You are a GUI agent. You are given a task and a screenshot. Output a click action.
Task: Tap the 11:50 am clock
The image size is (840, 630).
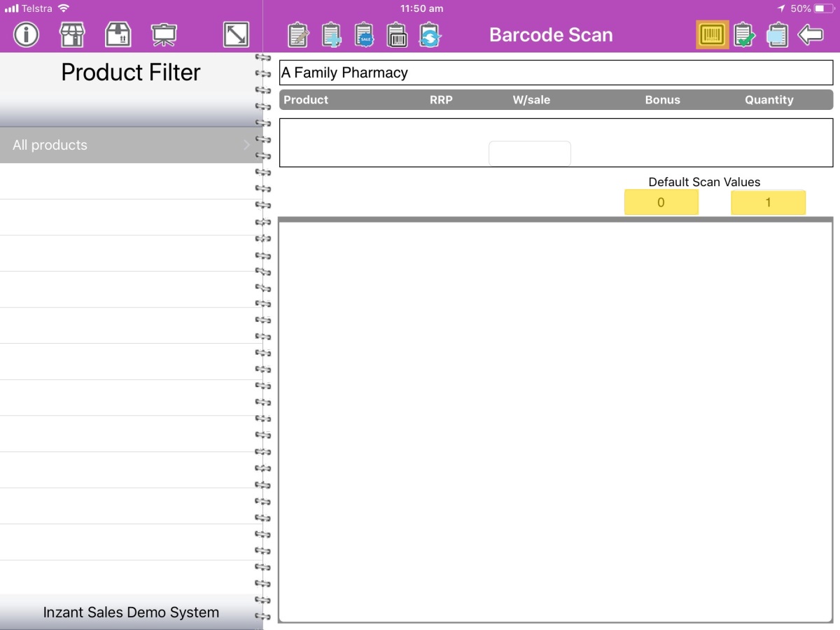coord(421,8)
